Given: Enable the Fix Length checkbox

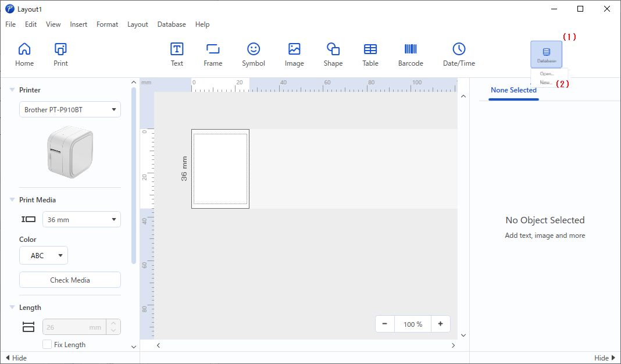Looking at the screenshot, I should click(48, 345).
